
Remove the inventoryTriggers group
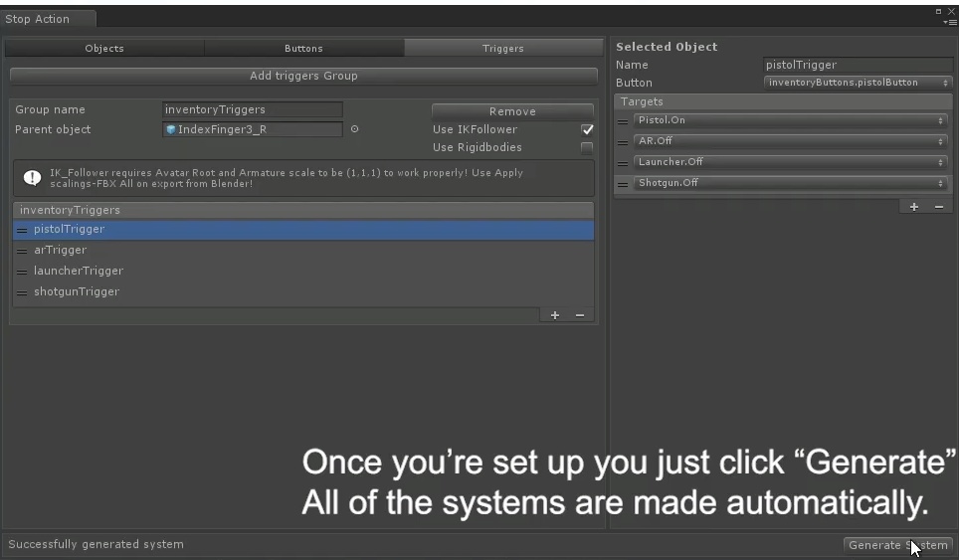point(512,111)
